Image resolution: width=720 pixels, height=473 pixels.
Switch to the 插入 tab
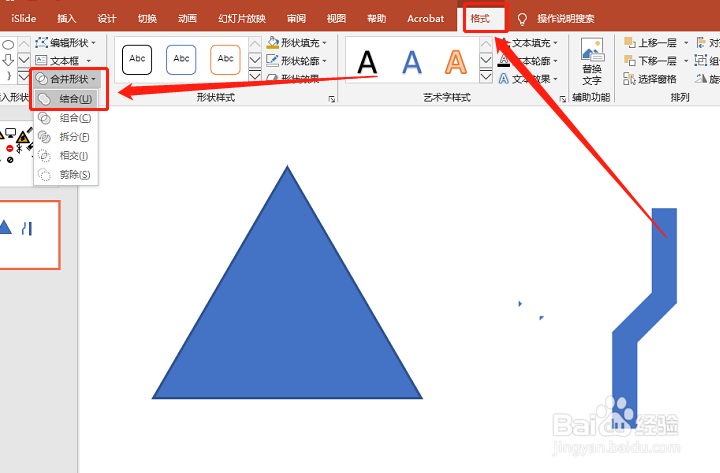click(x=67, y=18)
